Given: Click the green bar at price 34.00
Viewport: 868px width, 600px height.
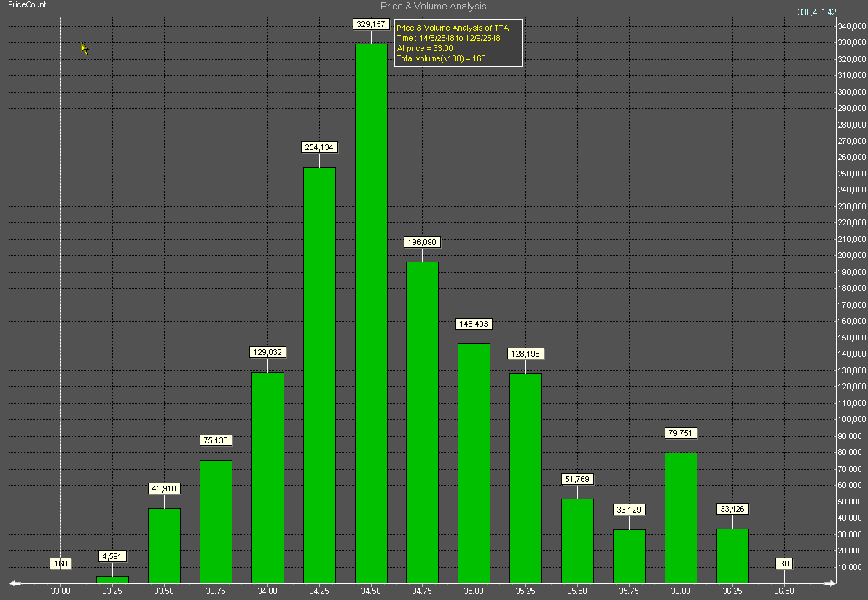Looking at the screenshot, I should [267, 477].
